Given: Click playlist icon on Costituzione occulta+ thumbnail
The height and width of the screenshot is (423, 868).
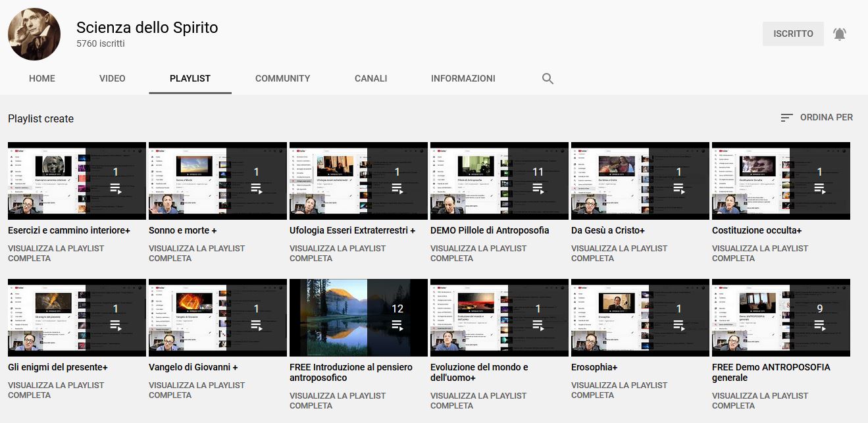Looking at the screenshot, I should pos(820,188).
